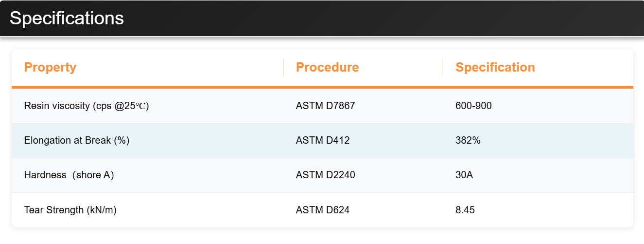The height and width of the screenshot is (244, 644).
Task: Click the Elongation at Break property cell
Action: [76, 141]
